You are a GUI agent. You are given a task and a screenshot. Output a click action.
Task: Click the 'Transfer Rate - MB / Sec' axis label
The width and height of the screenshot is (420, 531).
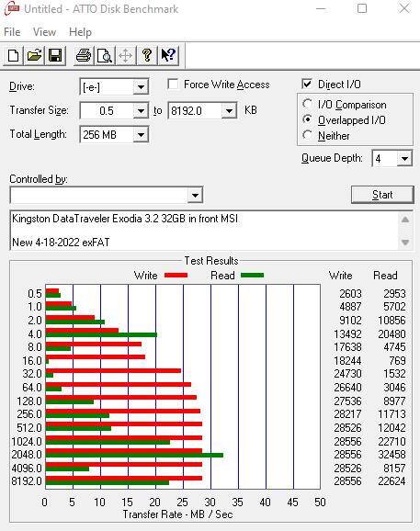tap(177, 514)
